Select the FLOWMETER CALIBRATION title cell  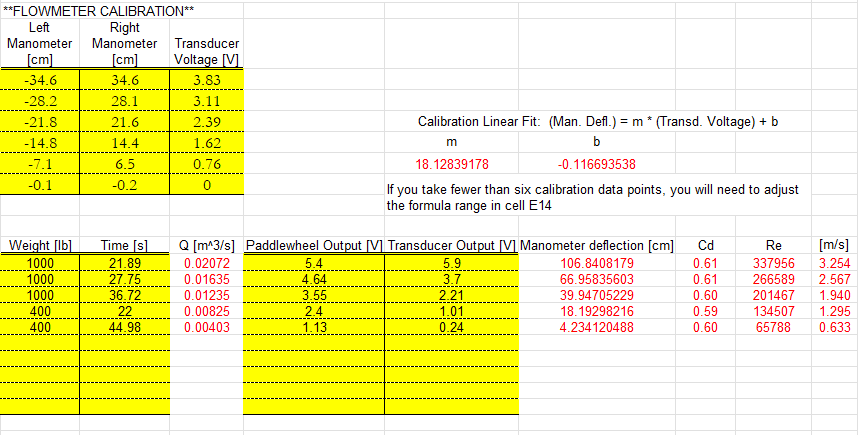(x=98, y=11)
